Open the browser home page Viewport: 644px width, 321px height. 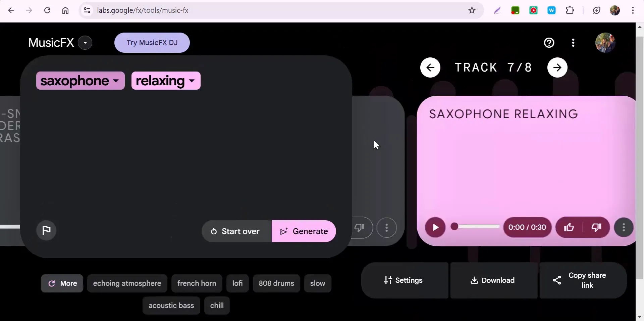(65, 10)
